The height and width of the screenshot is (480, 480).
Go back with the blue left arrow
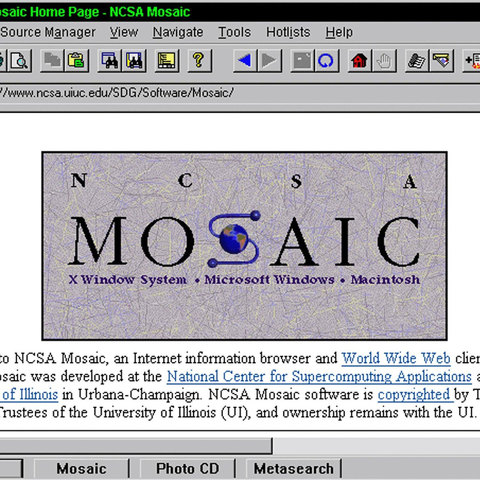pyautogui.click(x=245, y=61)
